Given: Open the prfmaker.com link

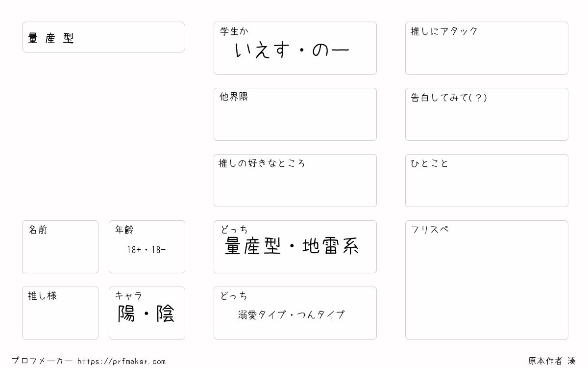Looking at the screenshot, I should click(122, 362).
